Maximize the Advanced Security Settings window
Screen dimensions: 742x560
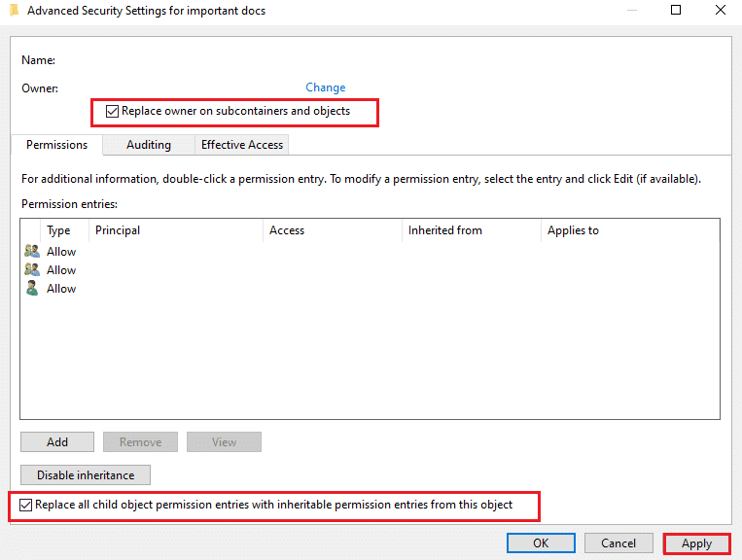click(676, 10)
